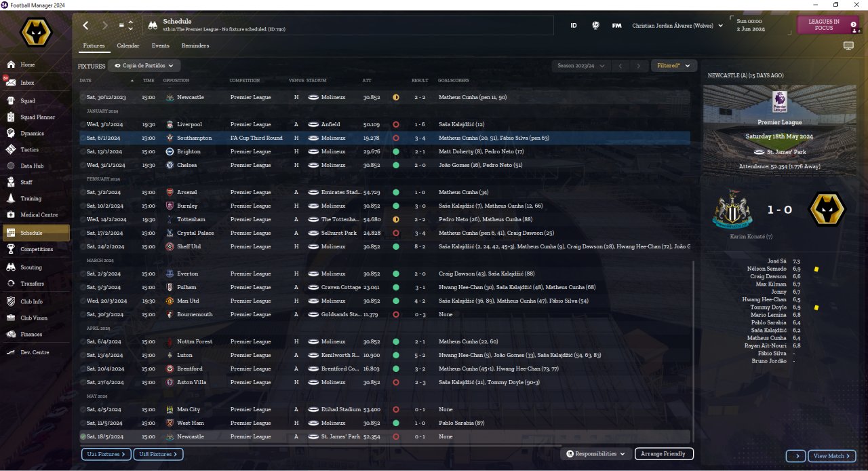Open Training in the sidebar
This screenshot has height=471, width=868.
(37, 198)
